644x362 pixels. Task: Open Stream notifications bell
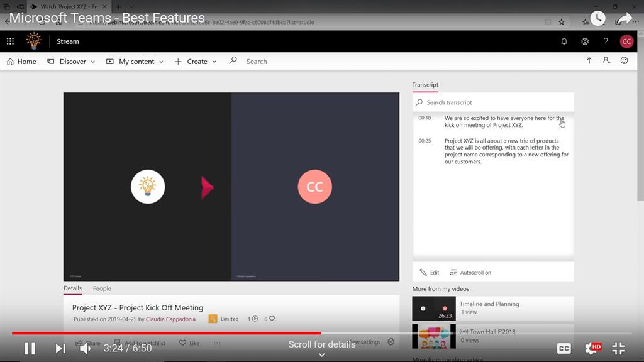(x=564, y=41)
